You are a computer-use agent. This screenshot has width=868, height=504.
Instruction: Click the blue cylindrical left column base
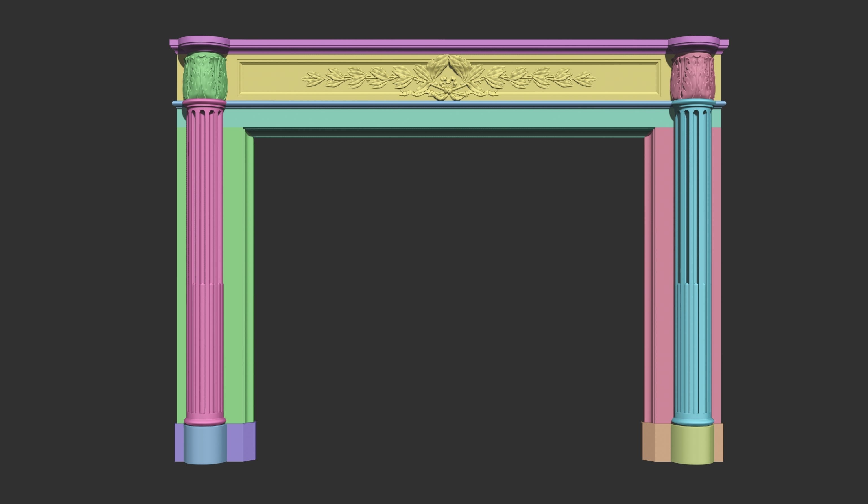click(205, 444)
